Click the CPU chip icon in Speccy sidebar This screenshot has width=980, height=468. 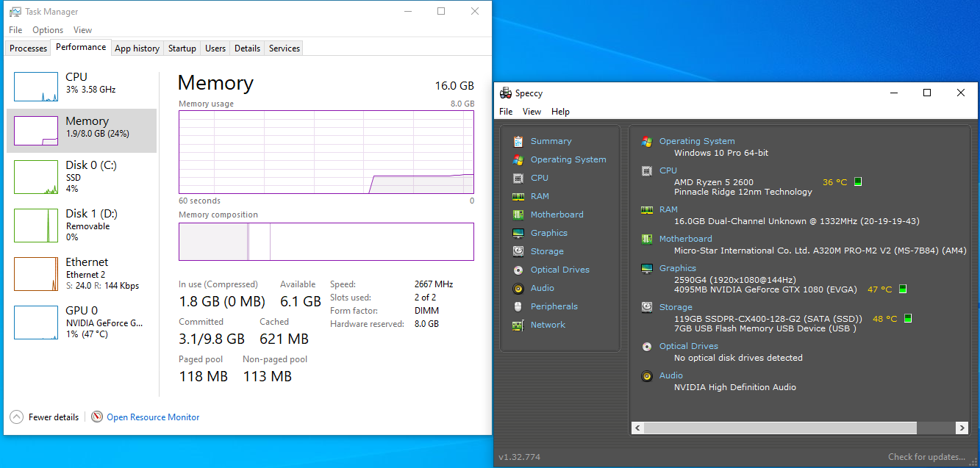pos(518,178)
